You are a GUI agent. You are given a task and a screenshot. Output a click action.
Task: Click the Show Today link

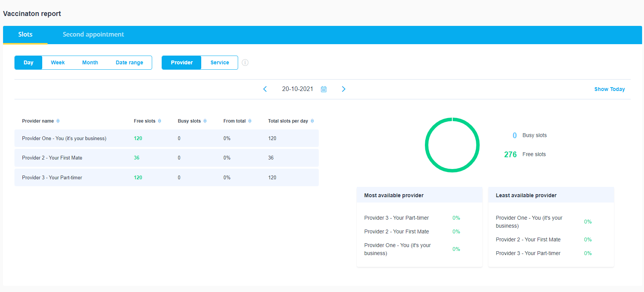pos(609,89)
